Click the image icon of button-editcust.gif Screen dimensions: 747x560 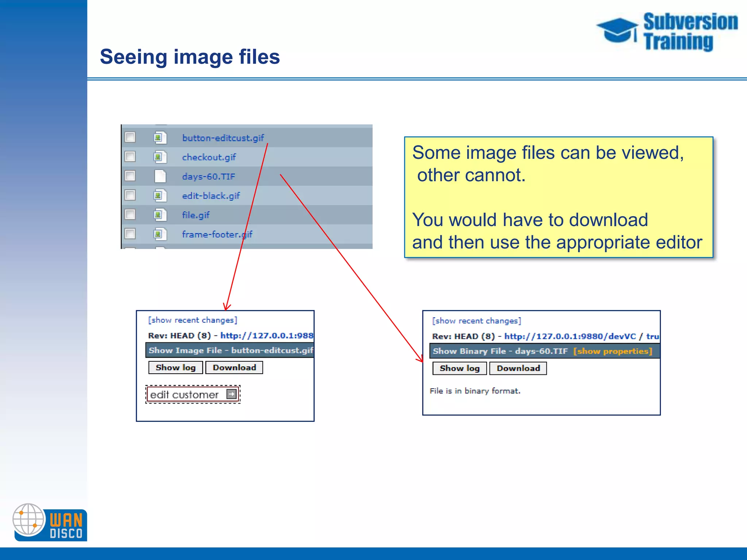(x=160, y=137)
